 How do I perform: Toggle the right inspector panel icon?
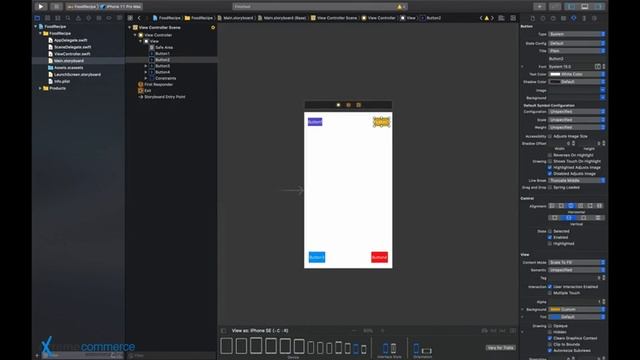[x=599, y=7]
